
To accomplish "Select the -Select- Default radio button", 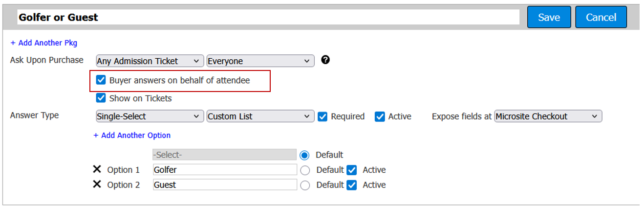I will (305, 155).
